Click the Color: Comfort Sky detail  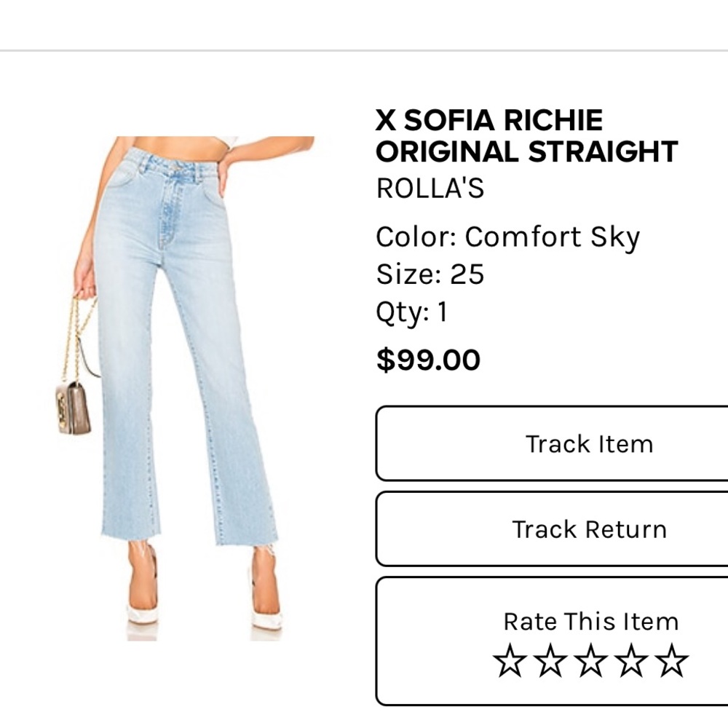click(507, 235)
